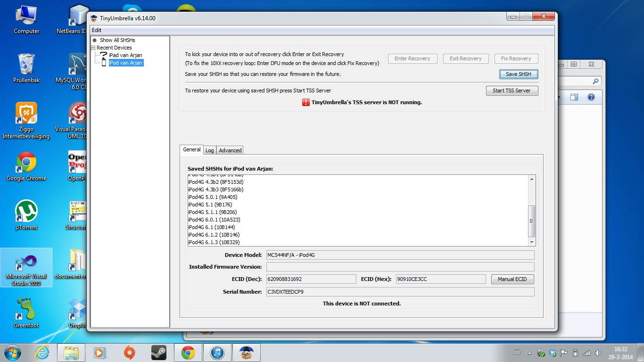The image size is (644, 362).
Task: Click the ECID (Hex) field
Action: pos(441,279)
